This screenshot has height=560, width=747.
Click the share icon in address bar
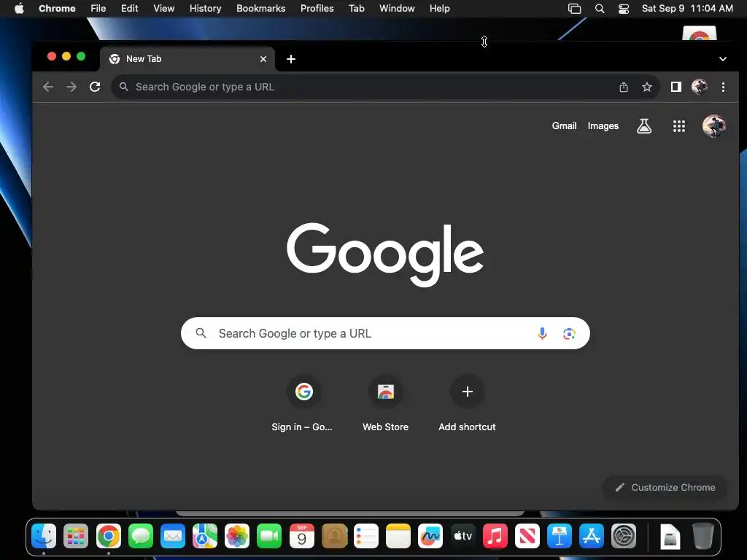click(624, 87)
